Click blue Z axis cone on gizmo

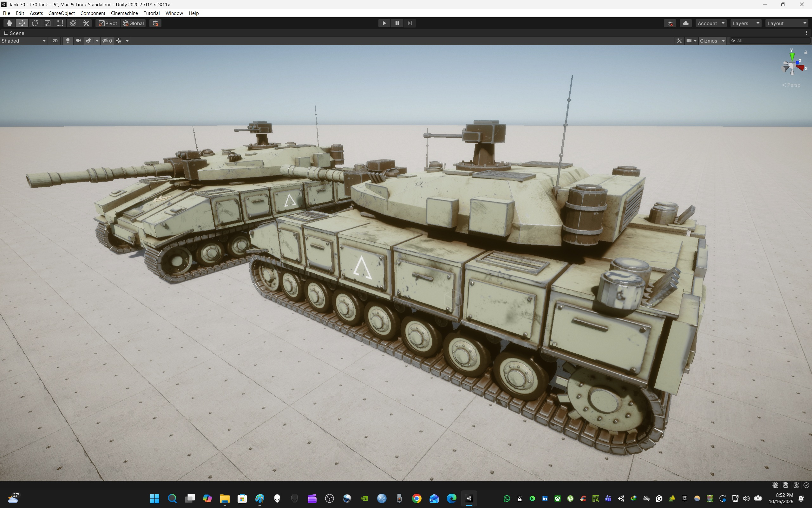pyautogui.click(x=798, y=63)
